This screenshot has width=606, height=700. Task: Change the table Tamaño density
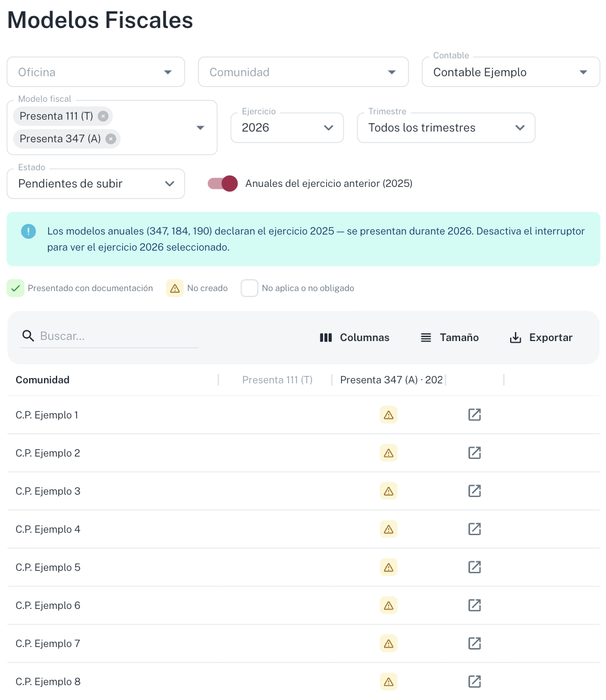(449, 337)
